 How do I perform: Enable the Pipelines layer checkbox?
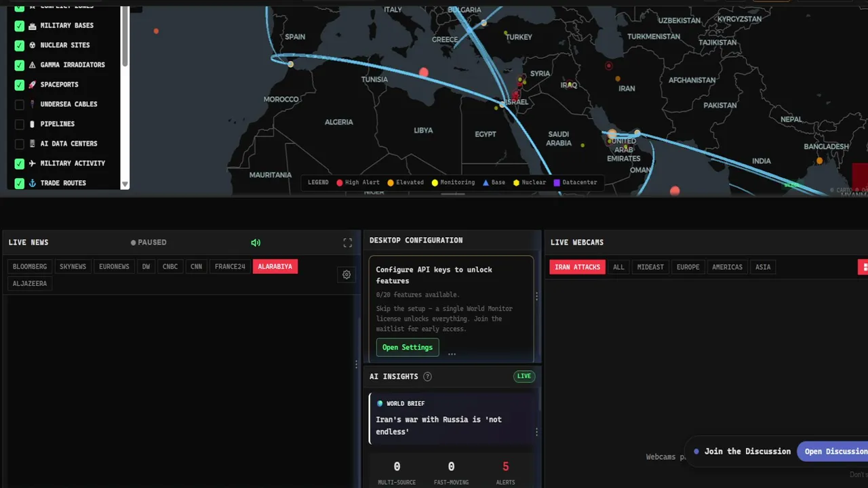coord(20,124)
